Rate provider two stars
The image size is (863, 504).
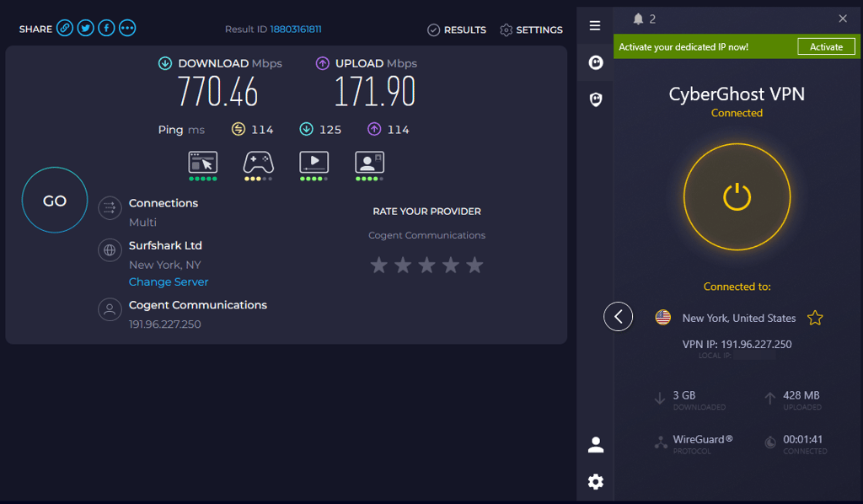point(403,265)
